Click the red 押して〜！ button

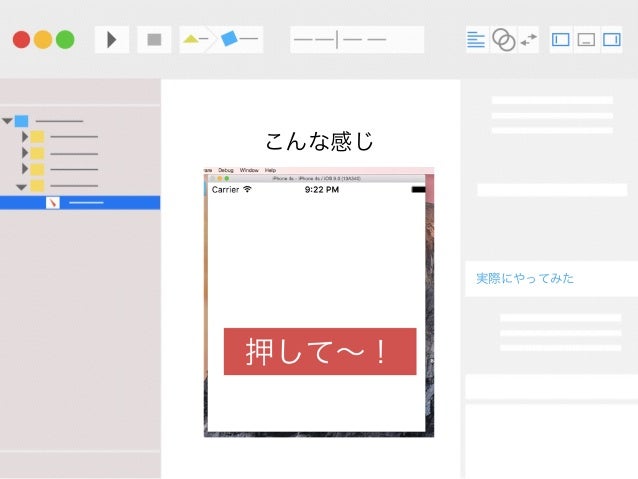point(320,351)
